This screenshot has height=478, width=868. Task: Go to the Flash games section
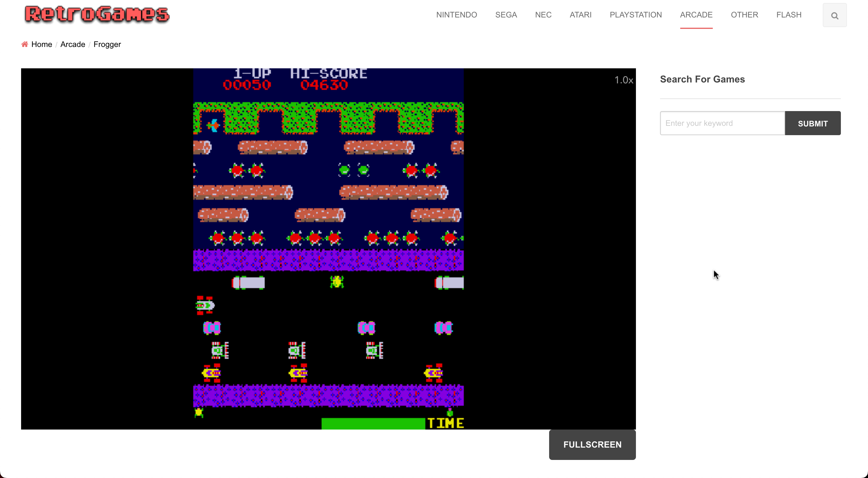coord(788,15)
